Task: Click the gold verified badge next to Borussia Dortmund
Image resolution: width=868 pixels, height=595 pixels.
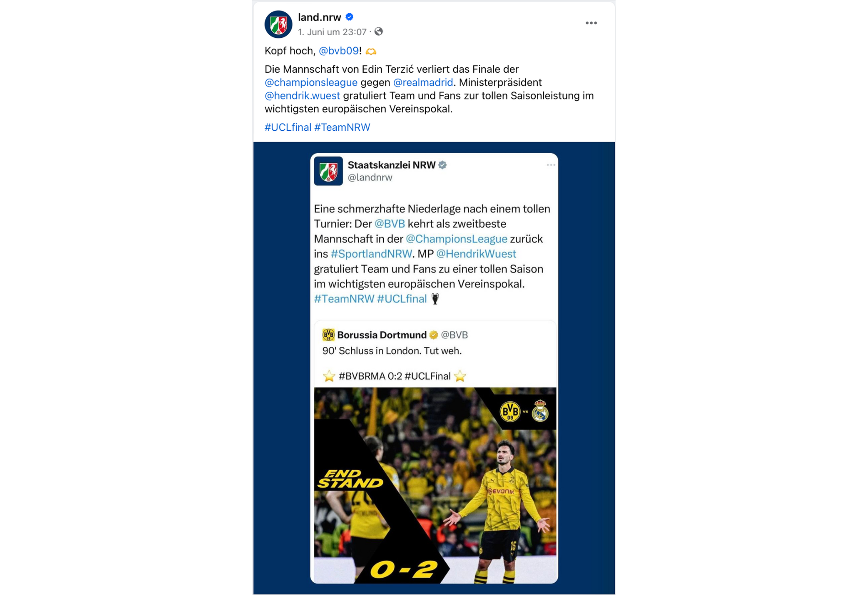Action: tap(434, 335)
